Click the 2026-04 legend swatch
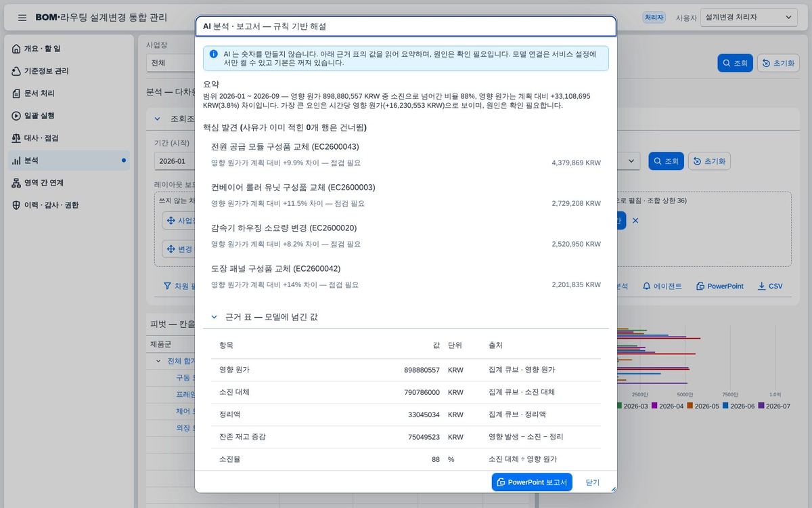Screen dimensions: 812x508 click(x=654, y=406)
